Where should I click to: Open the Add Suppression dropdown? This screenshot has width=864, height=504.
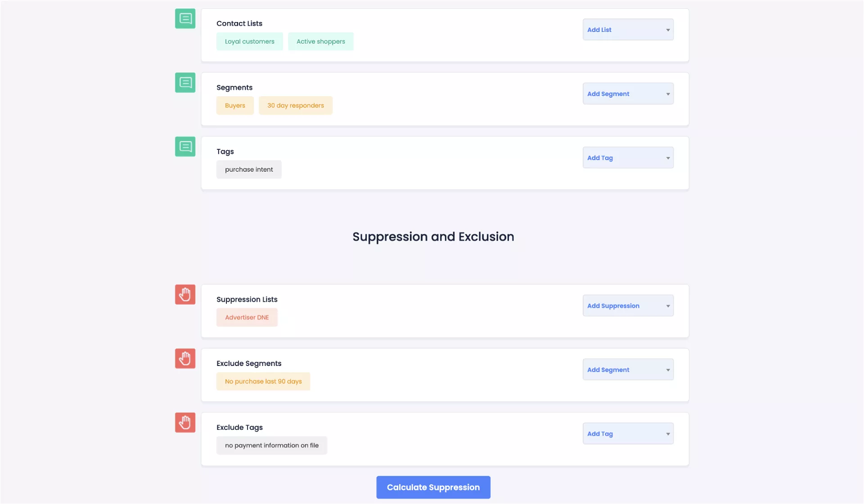point(628,306)
